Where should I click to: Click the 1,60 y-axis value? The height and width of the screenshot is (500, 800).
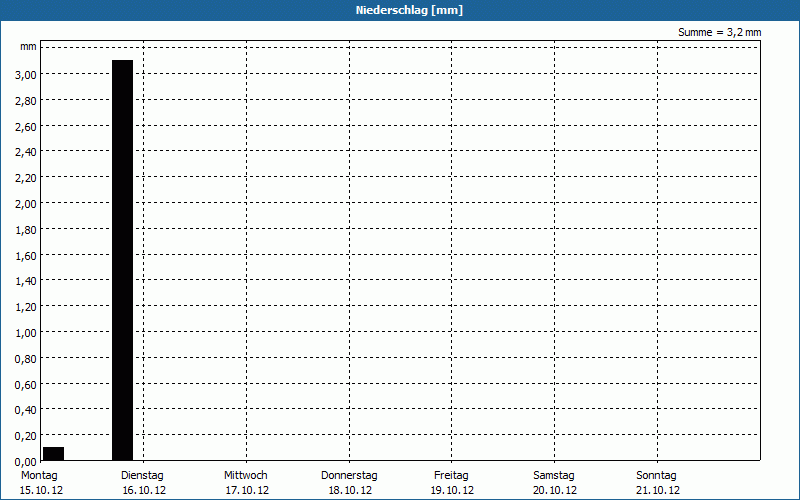(x=26, y=256)
